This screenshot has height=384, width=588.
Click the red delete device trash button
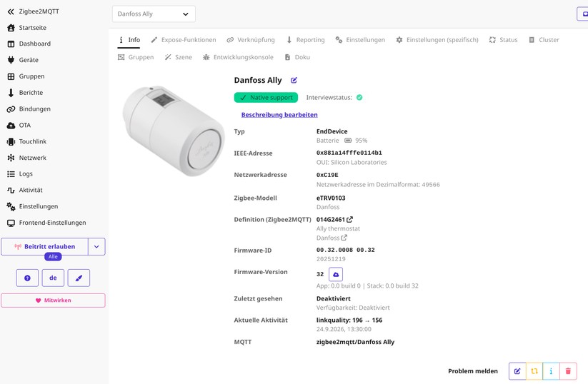tap(568, 371)
